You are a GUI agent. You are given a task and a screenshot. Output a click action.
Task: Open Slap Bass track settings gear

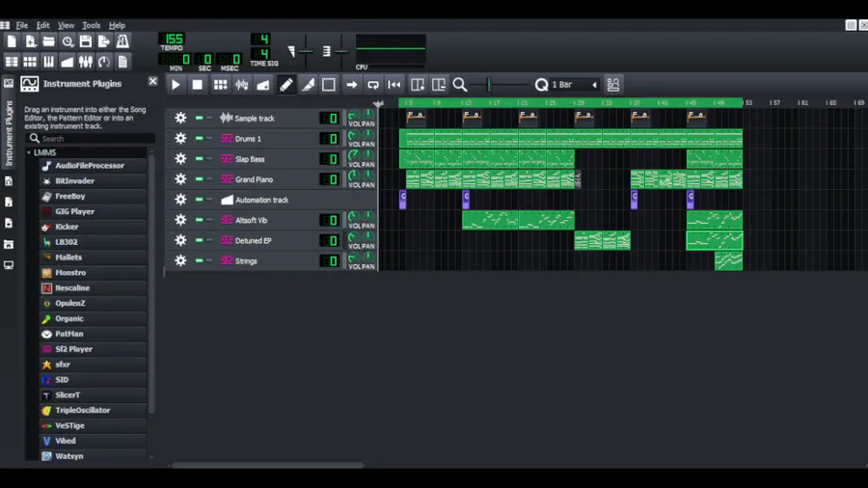[180, 159]
